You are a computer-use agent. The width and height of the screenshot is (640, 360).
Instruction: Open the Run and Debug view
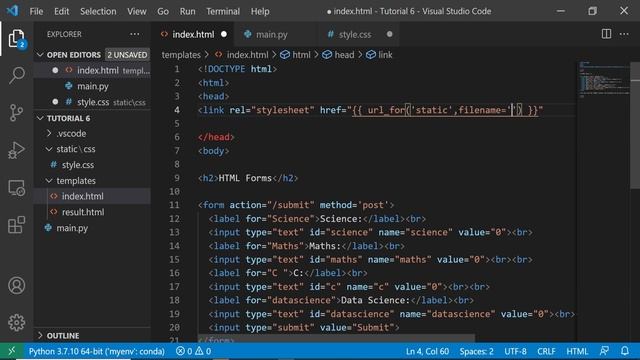16,150
